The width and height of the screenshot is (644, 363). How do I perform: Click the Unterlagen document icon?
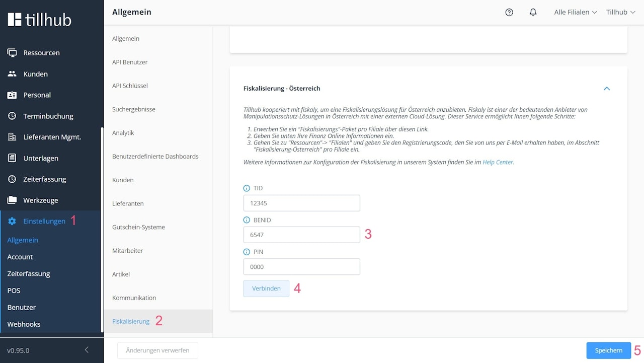[12, 158]
